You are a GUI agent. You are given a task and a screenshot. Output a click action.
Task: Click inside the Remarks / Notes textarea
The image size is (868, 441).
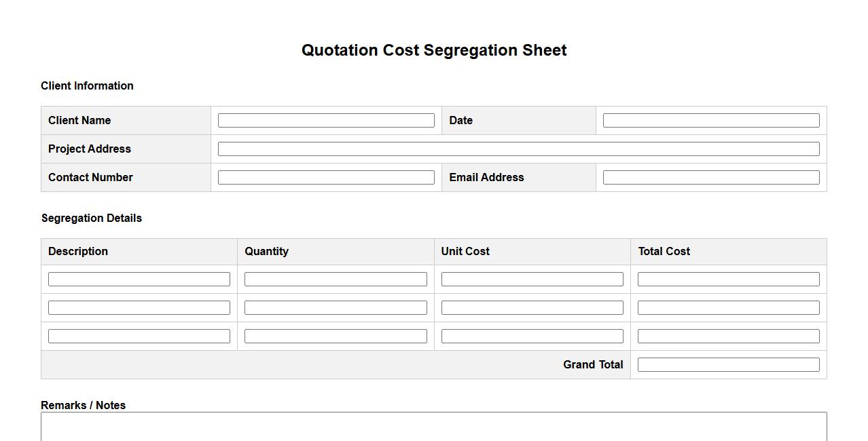click(433, 427)
